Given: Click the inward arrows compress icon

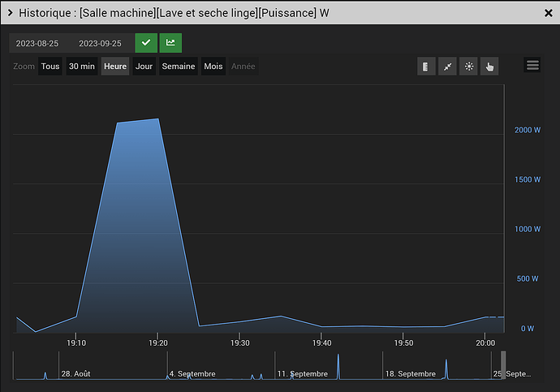Looking at the screenshot, I should click(x=447, y=67).
